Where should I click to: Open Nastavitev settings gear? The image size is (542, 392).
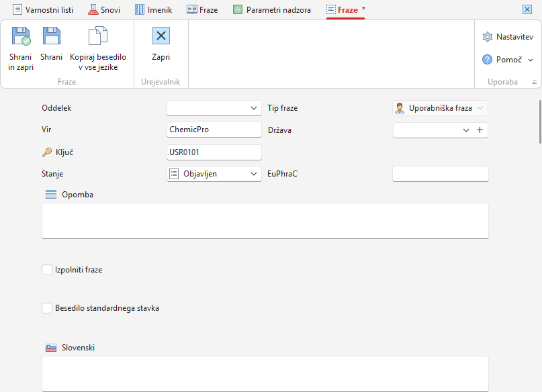[x=488, y=37]
